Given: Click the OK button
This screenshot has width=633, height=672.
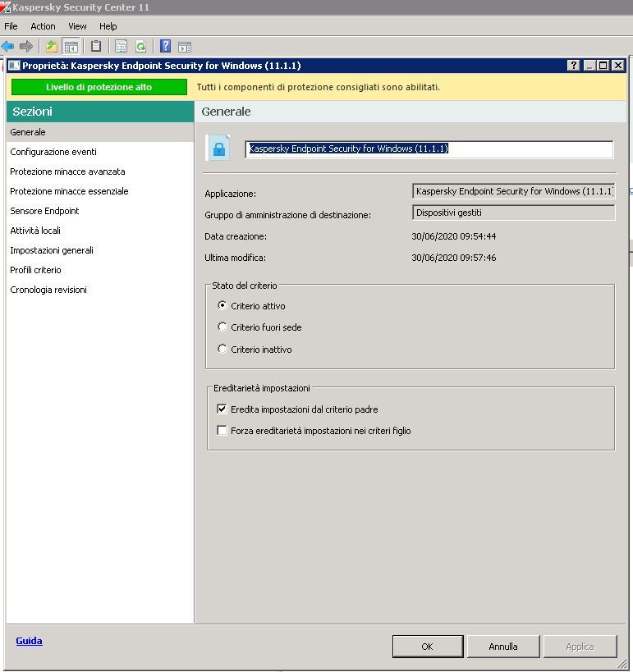Looking at the screenshot, I should coord(428,647).
